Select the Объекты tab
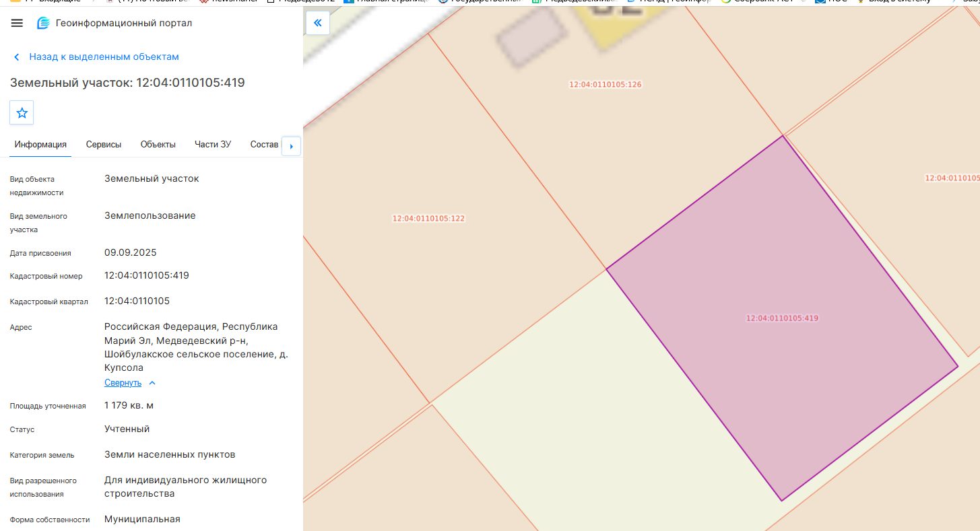 coord(158,145)
